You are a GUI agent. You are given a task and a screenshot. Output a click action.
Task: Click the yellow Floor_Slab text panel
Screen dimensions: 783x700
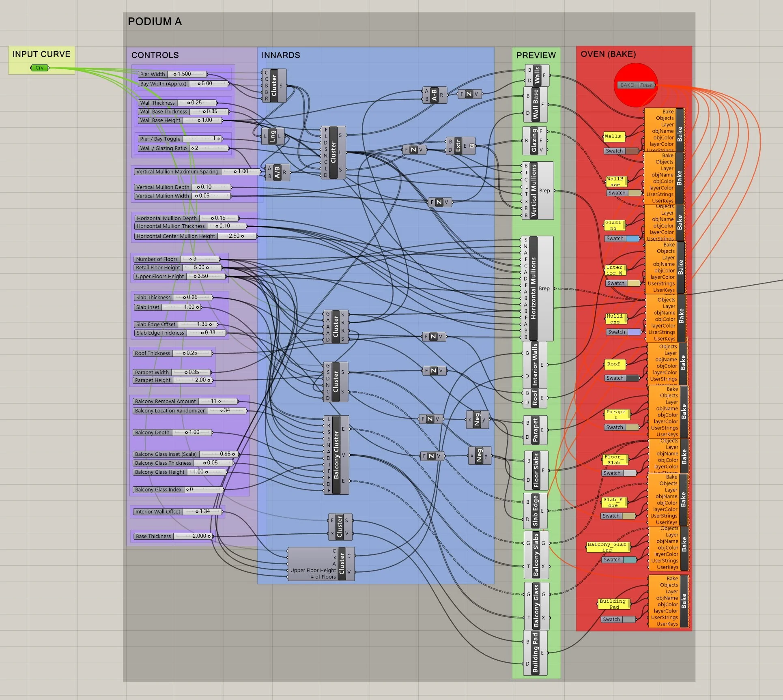[615, 460]
